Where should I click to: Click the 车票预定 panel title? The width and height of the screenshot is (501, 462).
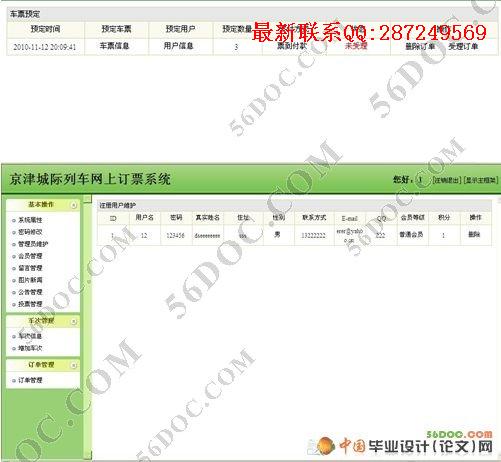[25, 14]
